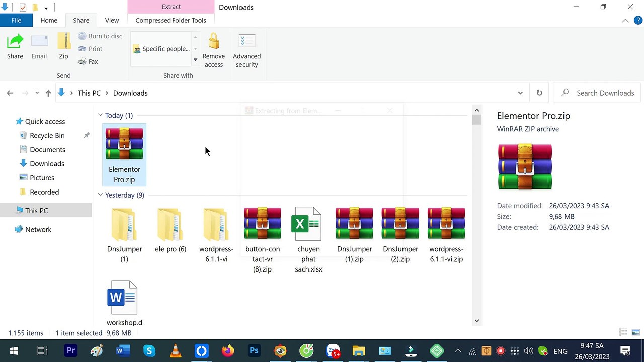Click the Share ribbon tab
The height and width of the screenshot is (362, 644).
[81, 20]
